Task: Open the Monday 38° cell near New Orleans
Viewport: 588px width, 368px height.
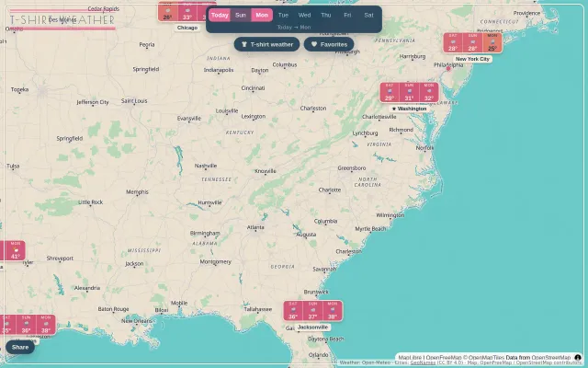Action: click(46, 325)
